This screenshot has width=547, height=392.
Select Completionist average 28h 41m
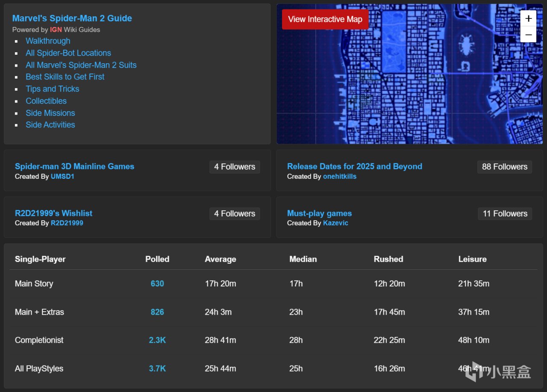[x=221, y=340]
